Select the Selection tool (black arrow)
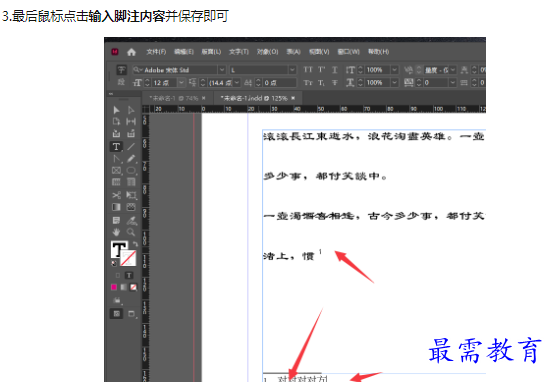This screenshot has height=382, width=550. [x=116, y=110]
